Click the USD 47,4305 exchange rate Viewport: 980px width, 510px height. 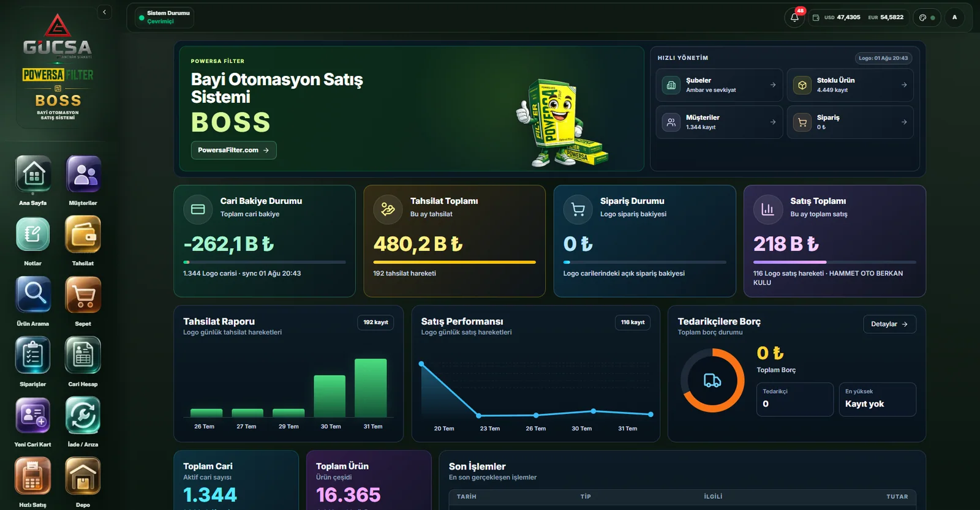coord(842,18)
